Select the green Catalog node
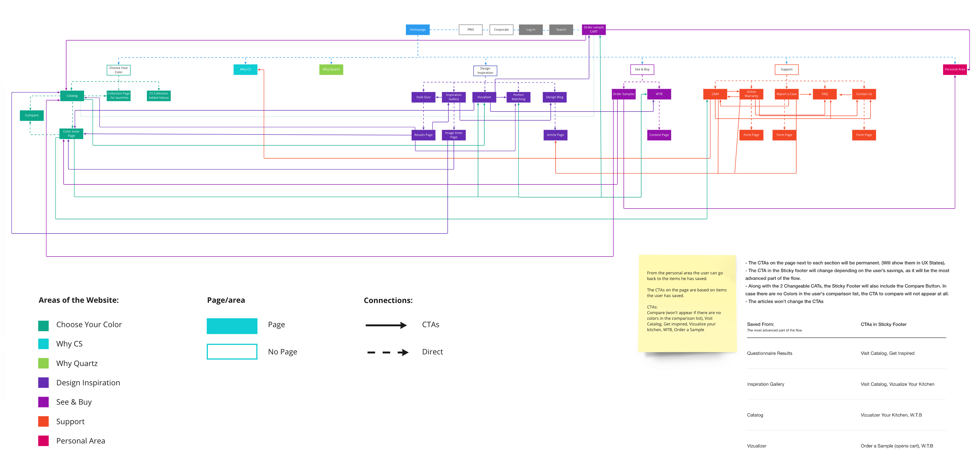This screenshot has height=471, width=980. point(72,96)
